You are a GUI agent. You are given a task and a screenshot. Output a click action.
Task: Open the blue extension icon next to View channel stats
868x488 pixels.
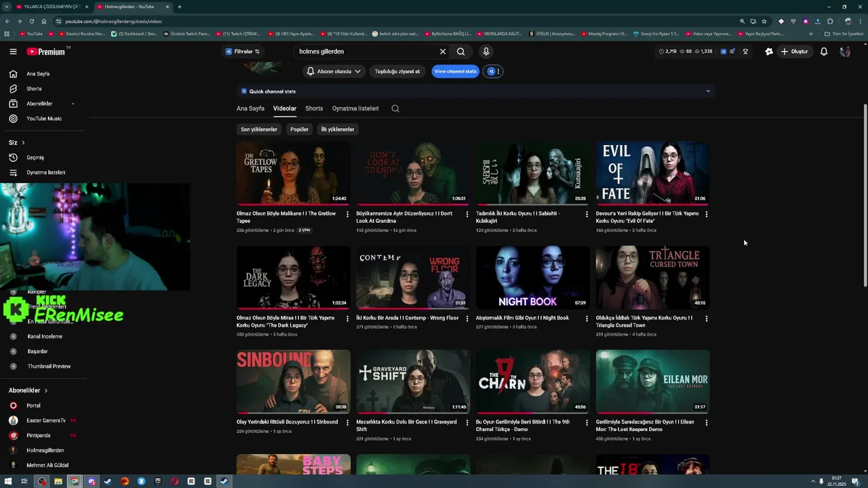point(493,71)
